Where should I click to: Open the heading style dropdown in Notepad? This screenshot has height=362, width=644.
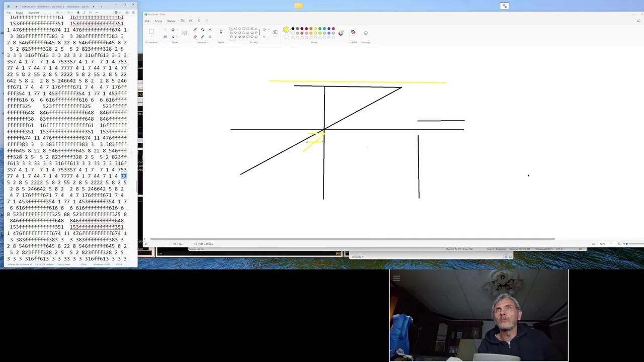59,13
